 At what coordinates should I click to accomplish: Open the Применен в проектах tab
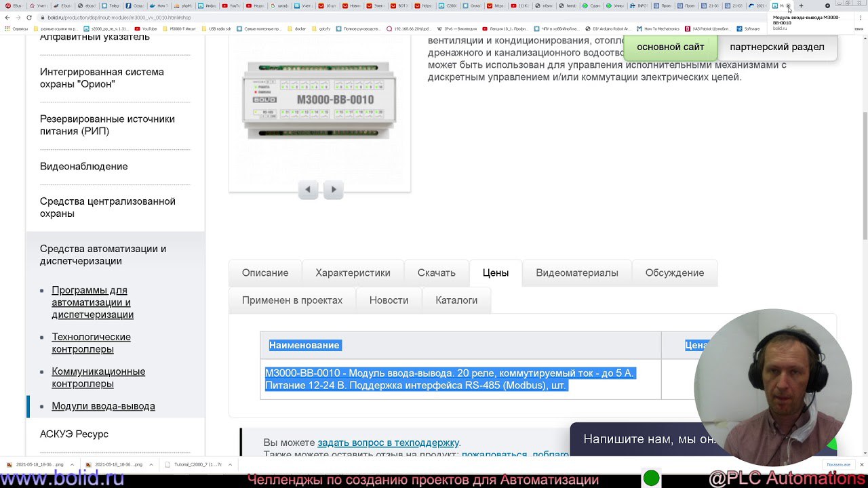coord(292,300)
